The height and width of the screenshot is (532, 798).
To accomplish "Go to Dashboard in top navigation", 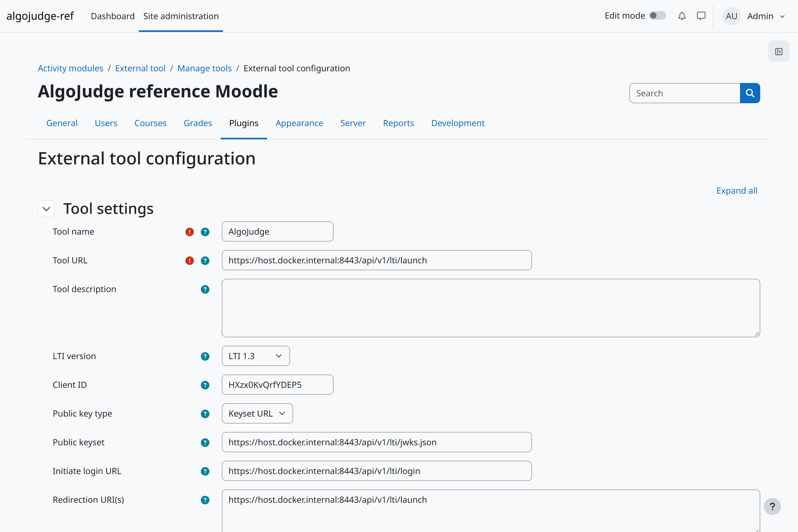I will [x=113, y=16].
